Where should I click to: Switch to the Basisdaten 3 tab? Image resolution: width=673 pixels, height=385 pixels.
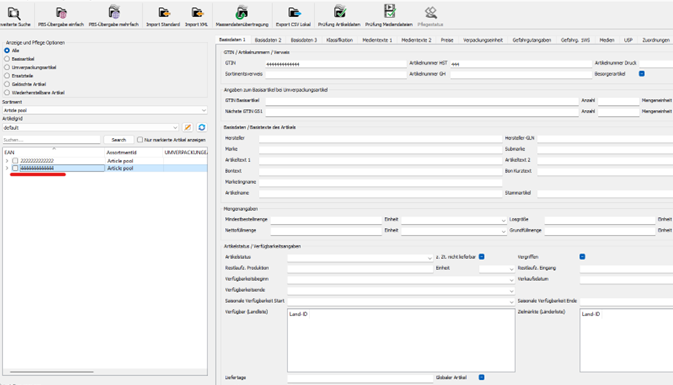304,40
